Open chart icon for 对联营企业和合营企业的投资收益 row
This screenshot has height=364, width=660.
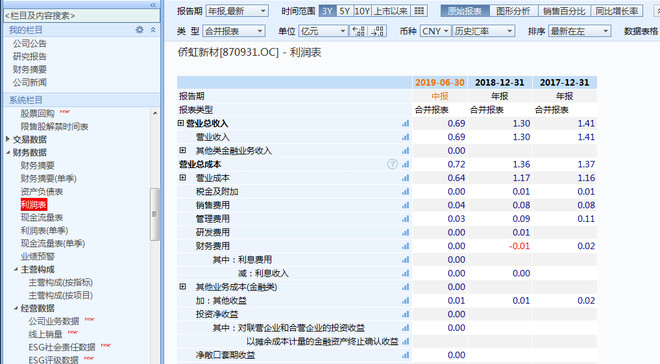point(405,328)
